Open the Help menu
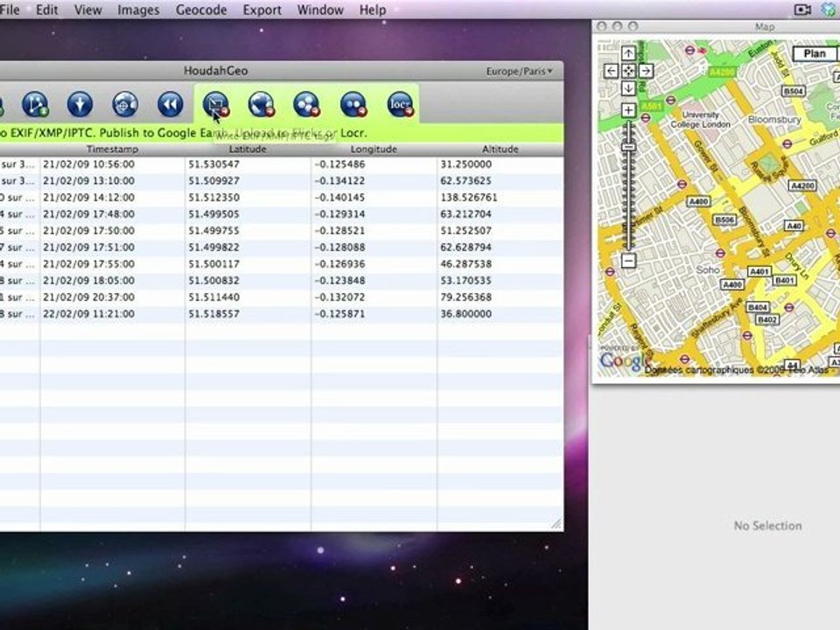 click(x=373, y=10)
